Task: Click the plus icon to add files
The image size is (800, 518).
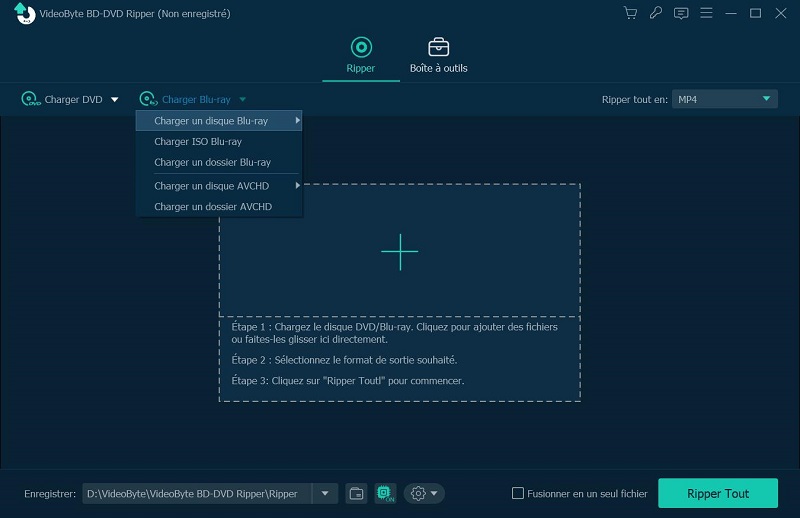Action: (x=400, y=252)
